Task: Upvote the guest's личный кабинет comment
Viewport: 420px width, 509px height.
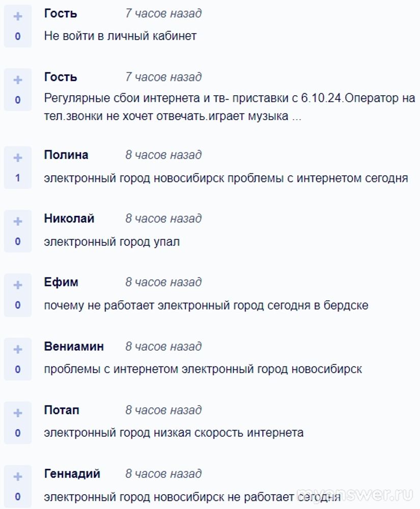Action: pyautogui.click(x=18, y=17)
